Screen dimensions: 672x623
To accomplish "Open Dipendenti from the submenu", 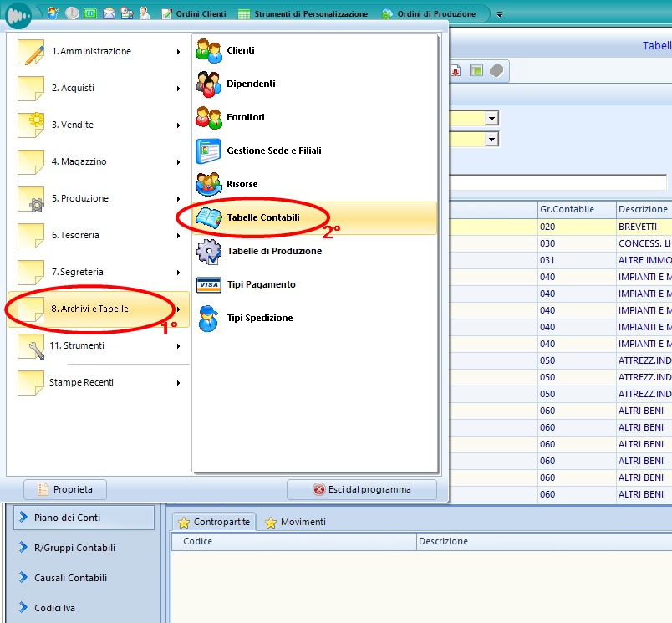I will (250, 84).
